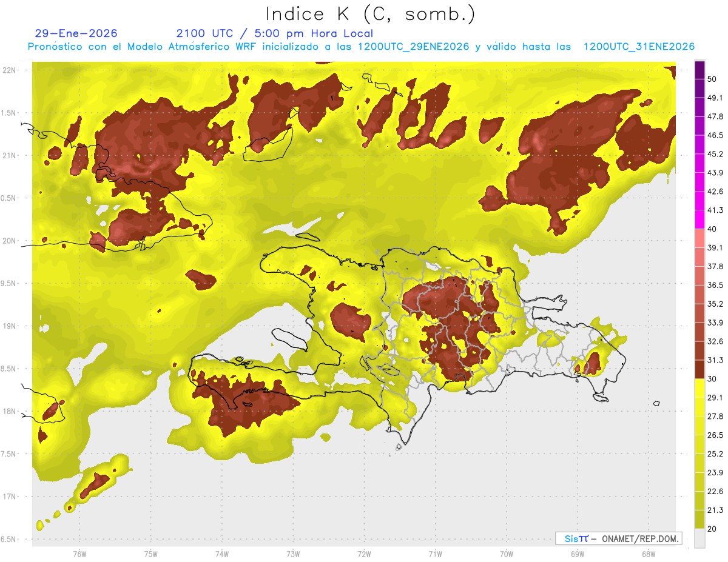Click the longitude label "71W"
728x562 pixels.
pyautogui.click(x=435, y=554)
